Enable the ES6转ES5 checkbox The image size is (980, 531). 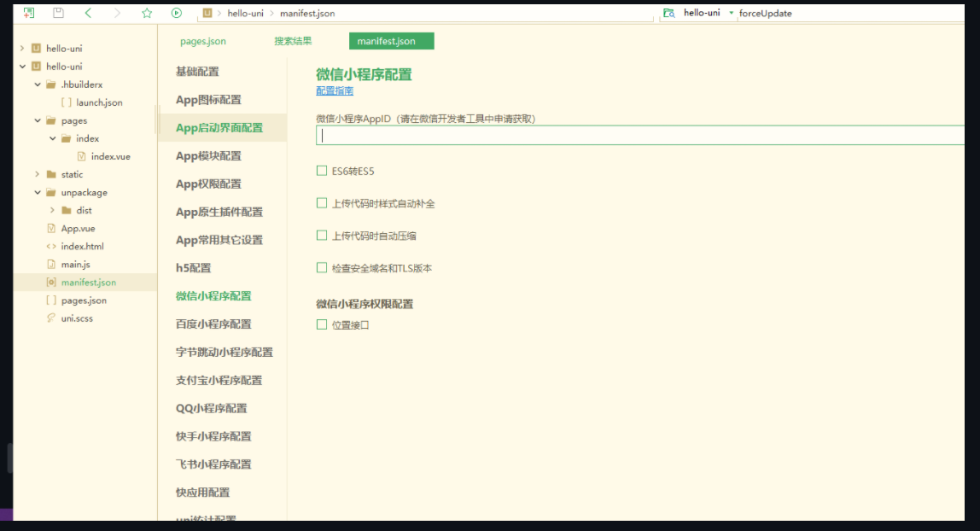pos(322,171)
